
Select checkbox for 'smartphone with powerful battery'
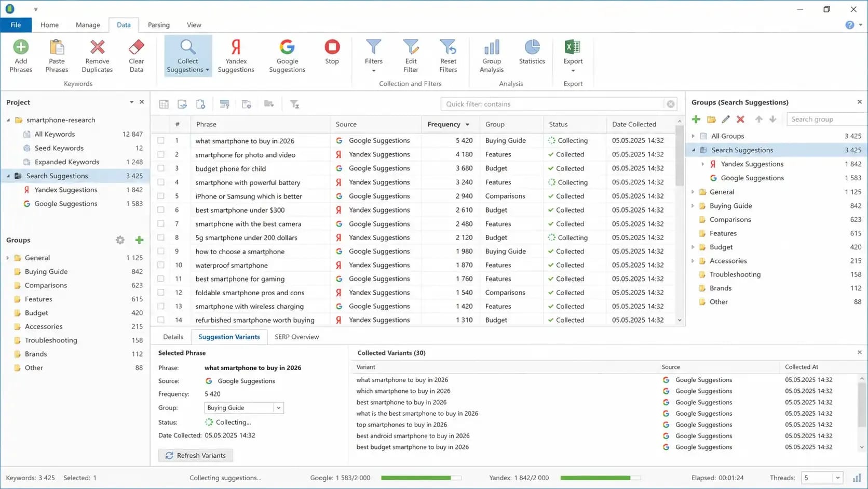[161, 182]
